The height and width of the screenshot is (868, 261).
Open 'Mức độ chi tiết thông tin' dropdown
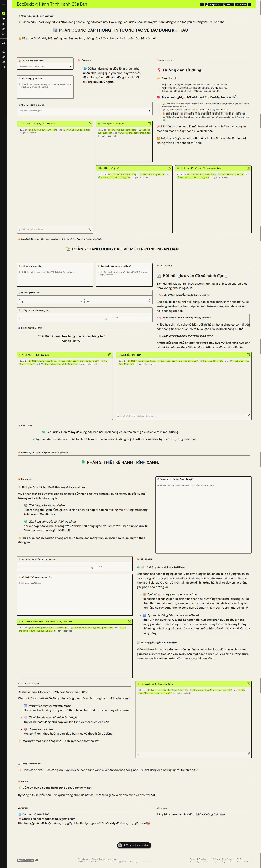tap(84, 110)
